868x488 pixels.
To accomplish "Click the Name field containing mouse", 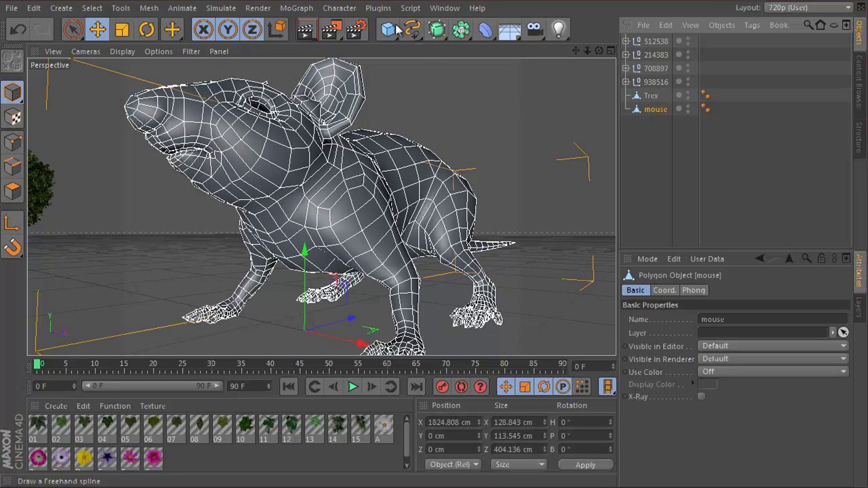I will [x=773, y=319].
